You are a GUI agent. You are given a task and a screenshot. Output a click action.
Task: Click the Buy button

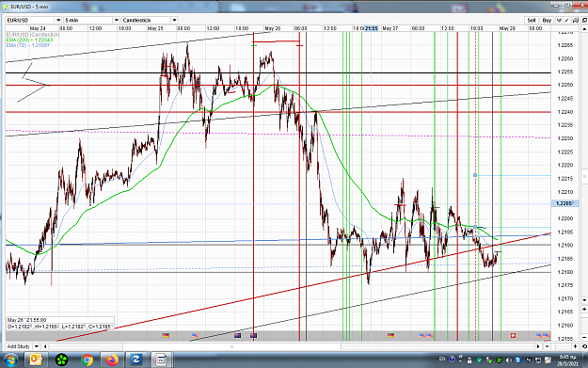click(547, 21)
